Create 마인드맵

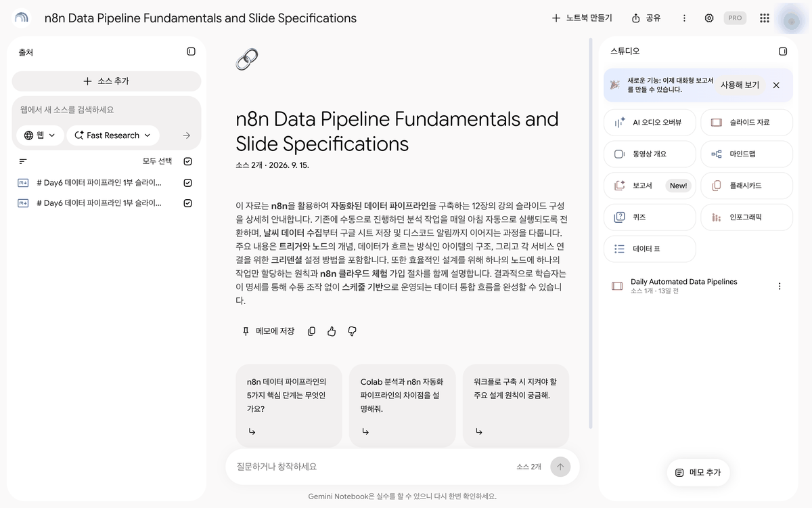click(746, 154)
